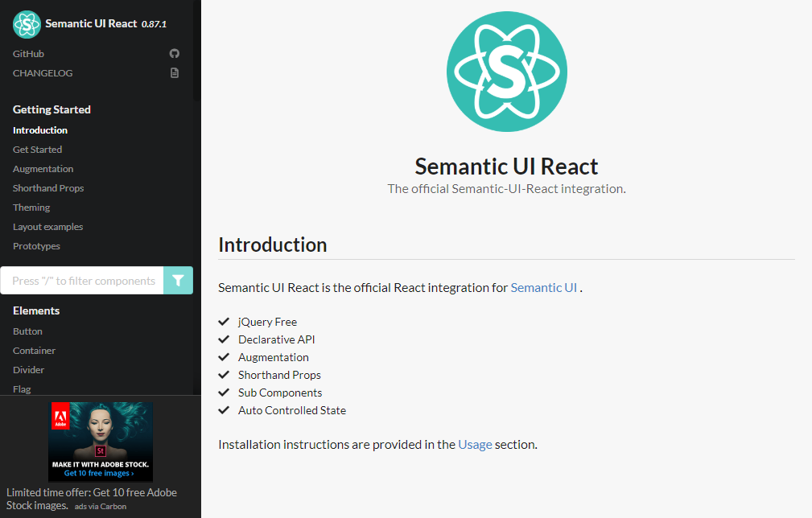Go to the Get Started page

tap(37, 150)
